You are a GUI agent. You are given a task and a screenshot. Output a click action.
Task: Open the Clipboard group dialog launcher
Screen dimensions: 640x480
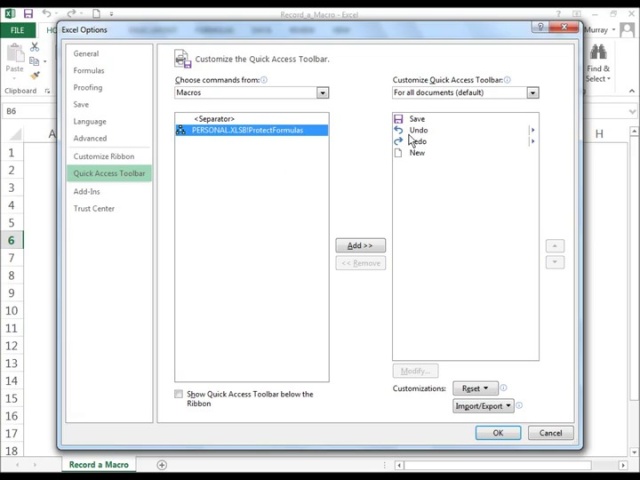[x=47, y=91]
